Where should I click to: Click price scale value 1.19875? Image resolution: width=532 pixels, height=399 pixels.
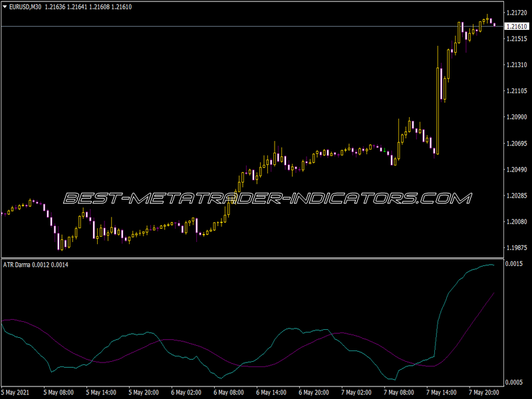coord(517,247)
